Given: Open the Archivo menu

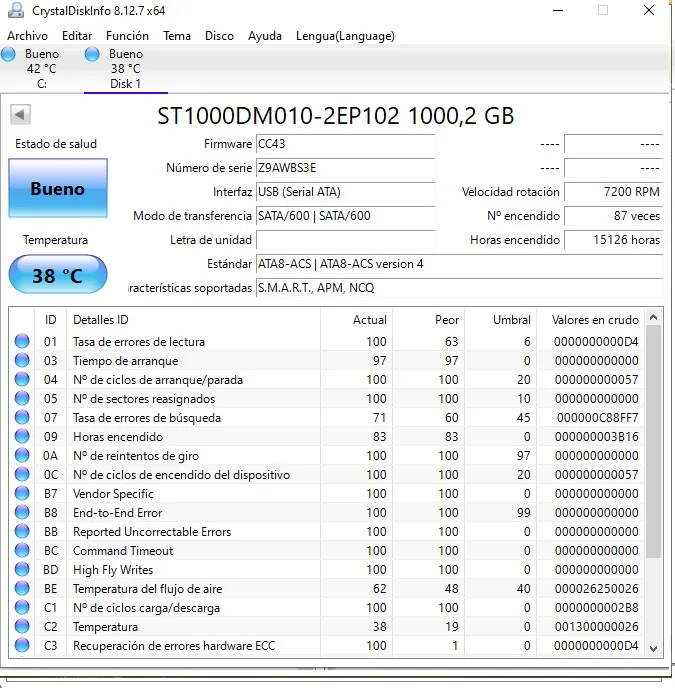Looking at the screenshot, I should (x=27, y=36).
